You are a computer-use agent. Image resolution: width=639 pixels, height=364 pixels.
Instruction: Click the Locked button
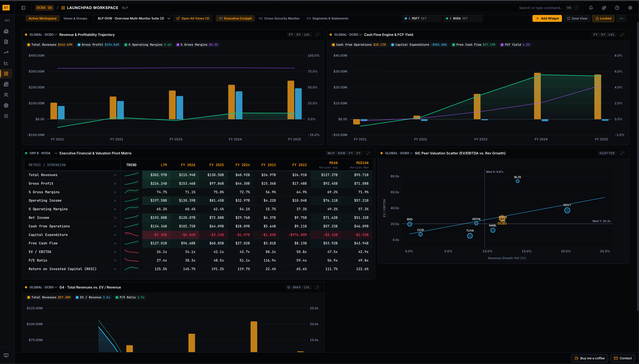coord(603,19)
